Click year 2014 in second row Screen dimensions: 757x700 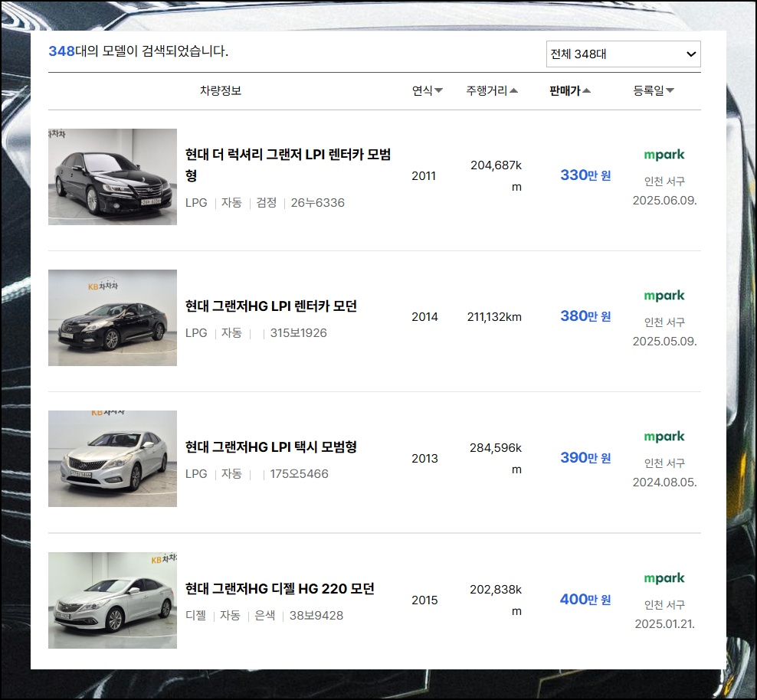pos(424,317)
